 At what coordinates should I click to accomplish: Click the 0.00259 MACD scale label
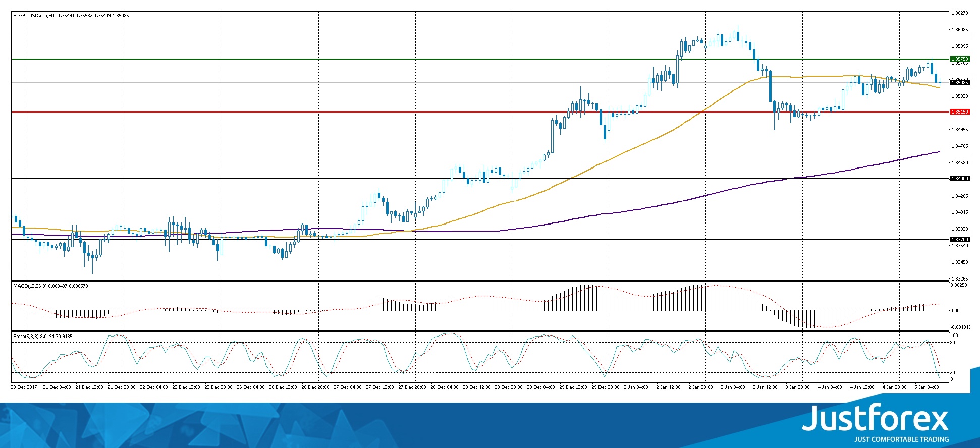[x=959, y=285]
